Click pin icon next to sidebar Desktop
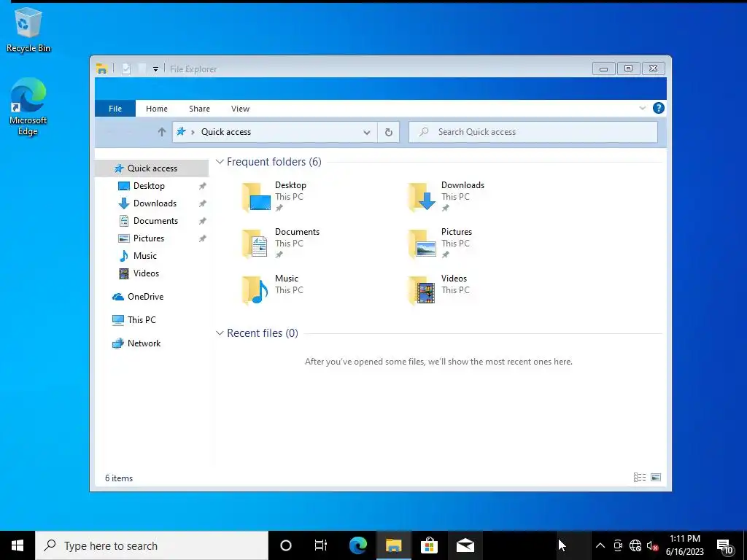Viewport: 747px width, 560px height. pyautogui.click(x=203, y=186)
